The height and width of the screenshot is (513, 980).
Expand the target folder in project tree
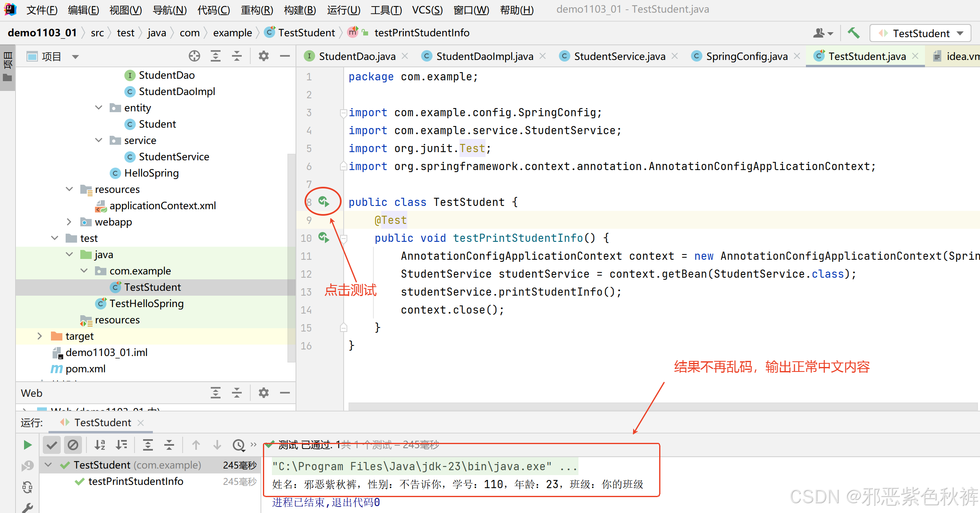click(x=40, y=336)
